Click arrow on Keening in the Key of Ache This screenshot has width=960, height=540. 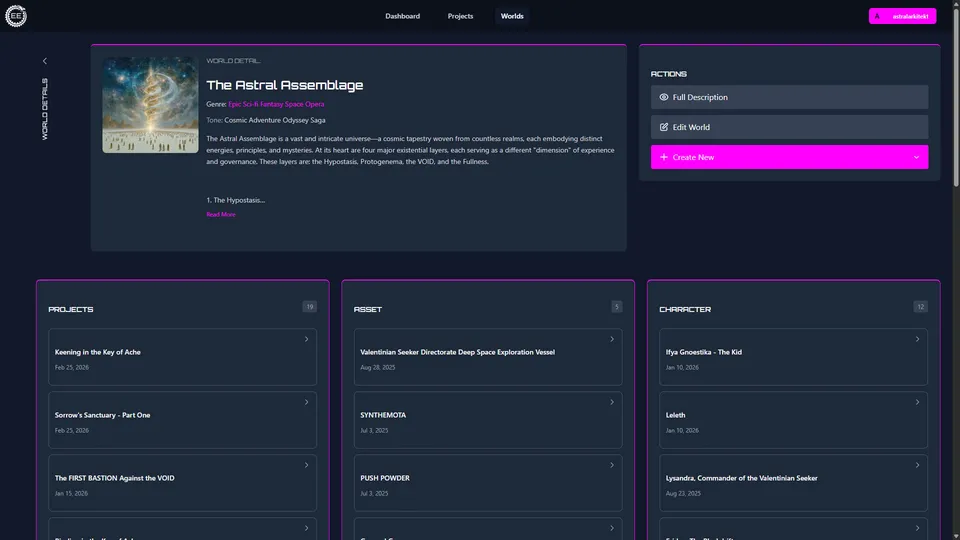[x=306, y=339]
